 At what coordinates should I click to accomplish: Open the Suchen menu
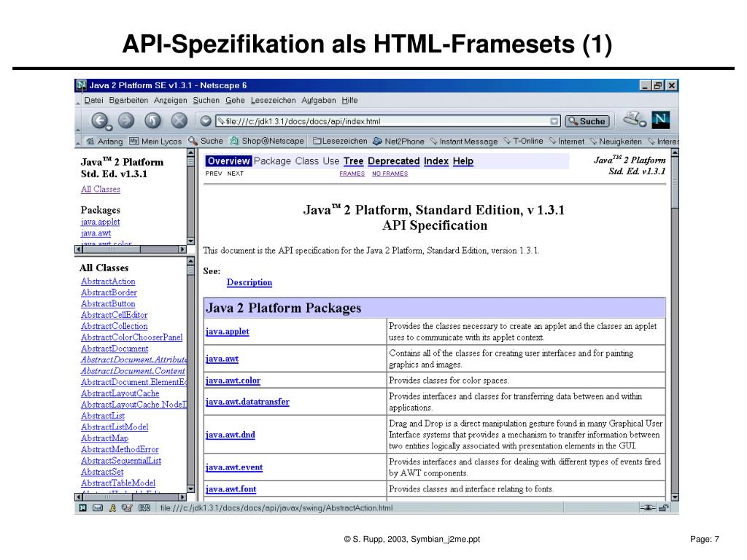206,101
